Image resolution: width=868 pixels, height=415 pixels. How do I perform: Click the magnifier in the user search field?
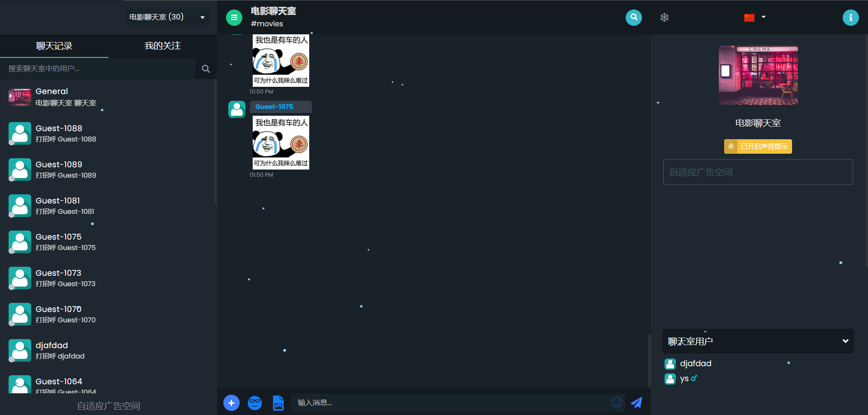click(x=206, y=69)
